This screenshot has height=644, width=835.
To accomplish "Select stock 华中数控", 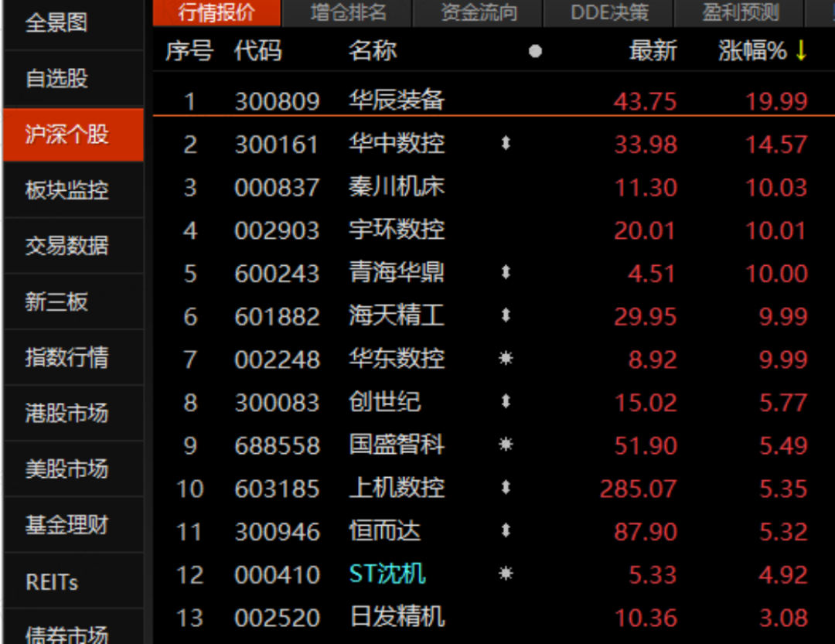I will 396,143.
